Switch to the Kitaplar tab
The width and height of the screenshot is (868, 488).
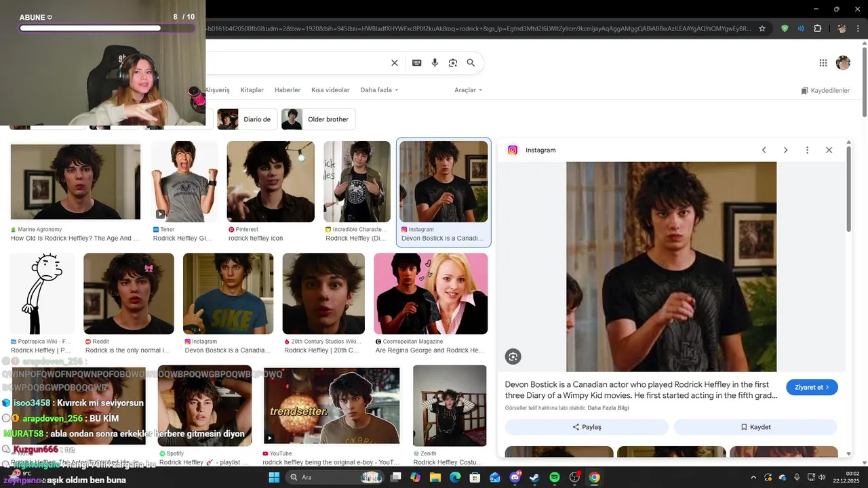tap(252, 90)
